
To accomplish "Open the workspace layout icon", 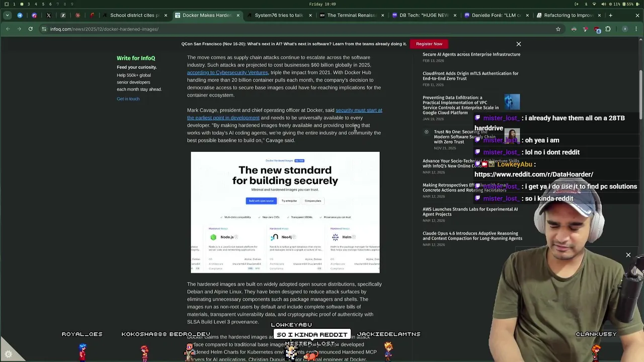I will [7, 4].
